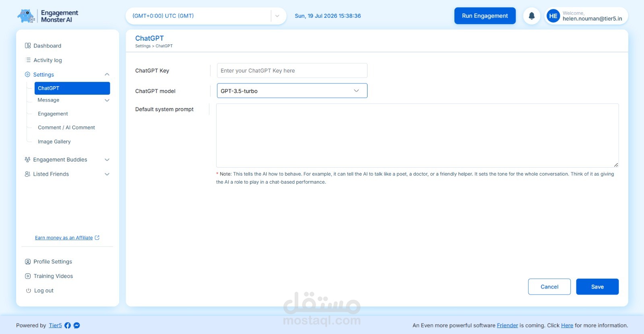644x334 pixels.
Task: Open the Earn money as an Affiliate link
Action: [64, 238]
